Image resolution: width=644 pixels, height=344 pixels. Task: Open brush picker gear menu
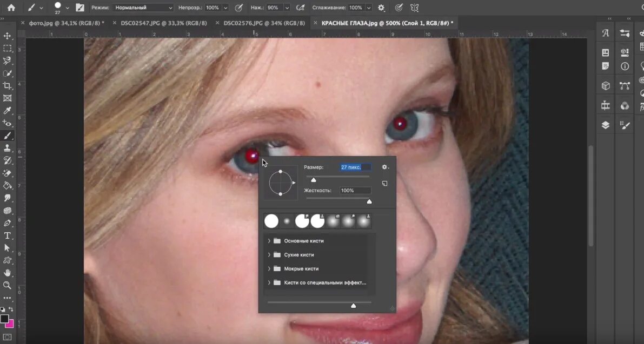coord(385,167)
